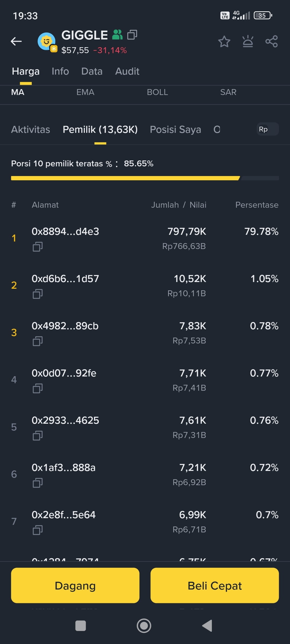Toggle the Rp currency switch

point(267,129)
